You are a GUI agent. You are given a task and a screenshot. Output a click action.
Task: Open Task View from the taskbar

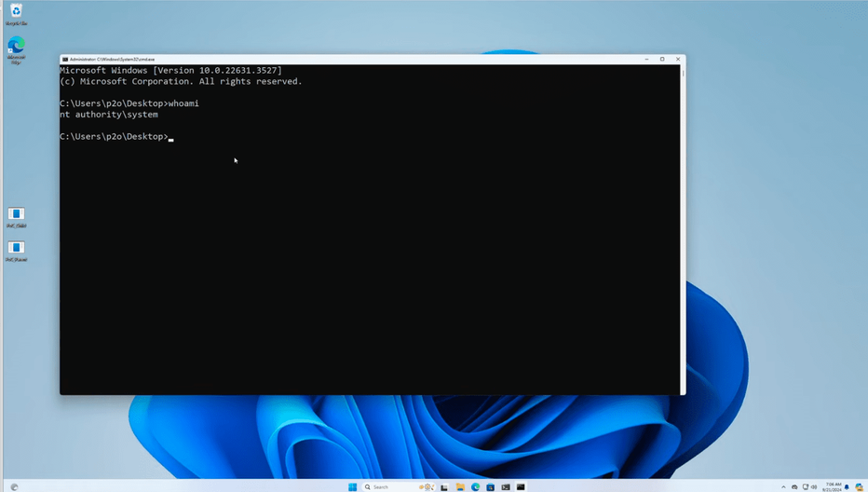[x=444, y=487]
